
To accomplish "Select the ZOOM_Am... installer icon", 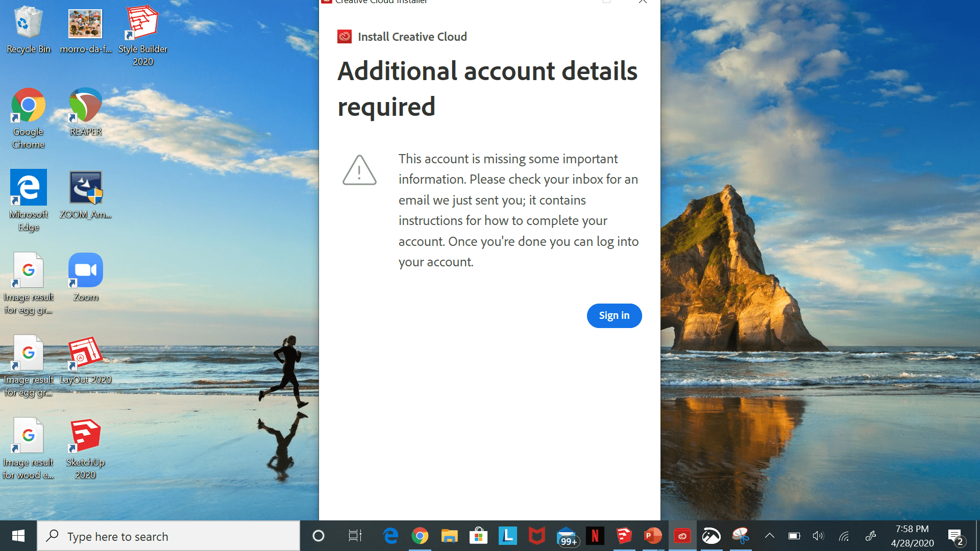I will pos(86,195).
